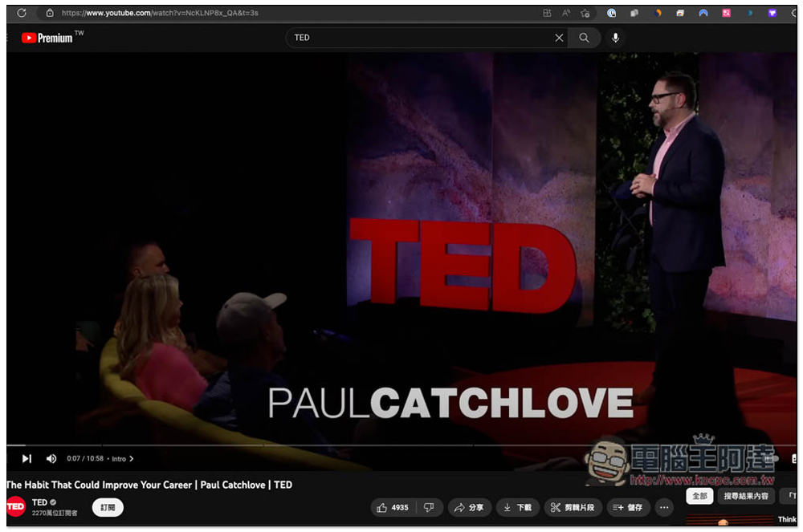The image size is (803, 532).
Task: Subscribe to TED with 訂閱 button
Action: pos(108,507)
